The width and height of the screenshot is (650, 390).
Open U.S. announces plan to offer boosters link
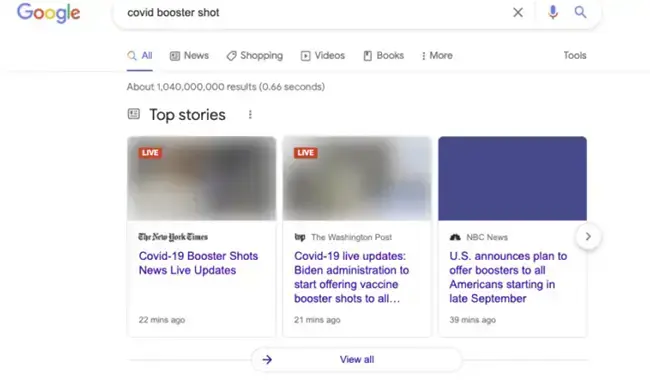[508, 277]
